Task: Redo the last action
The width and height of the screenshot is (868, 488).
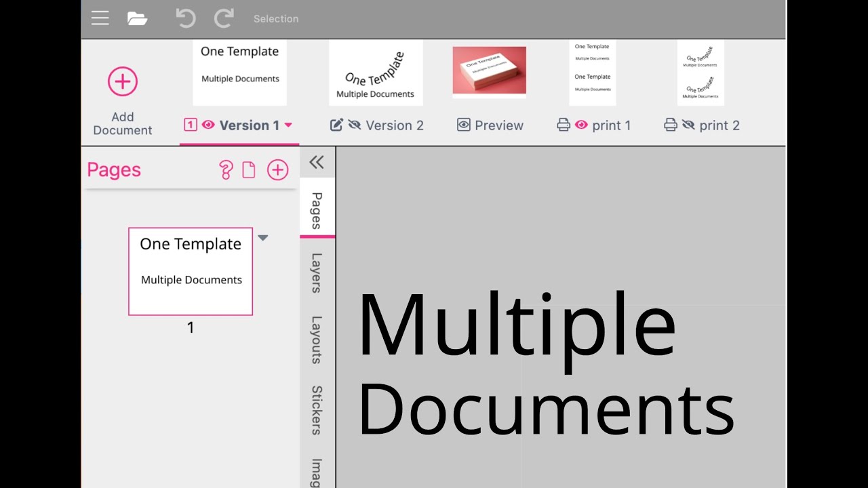Action: coord(224,18)
